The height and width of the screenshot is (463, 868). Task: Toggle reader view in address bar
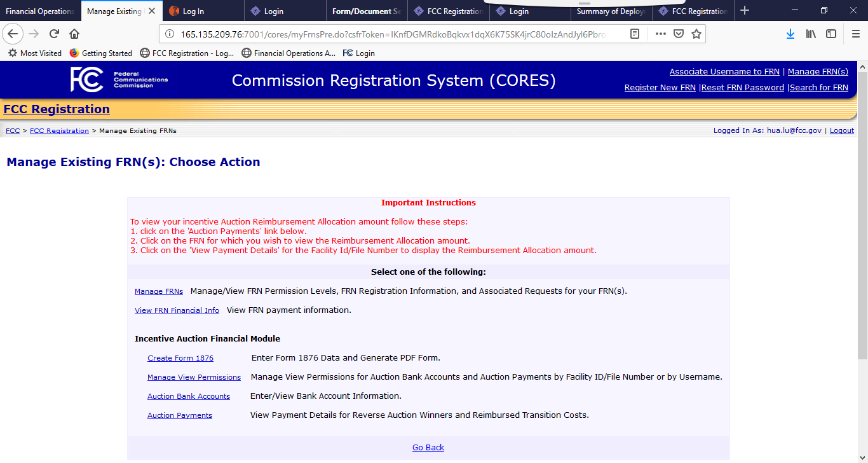634,34
